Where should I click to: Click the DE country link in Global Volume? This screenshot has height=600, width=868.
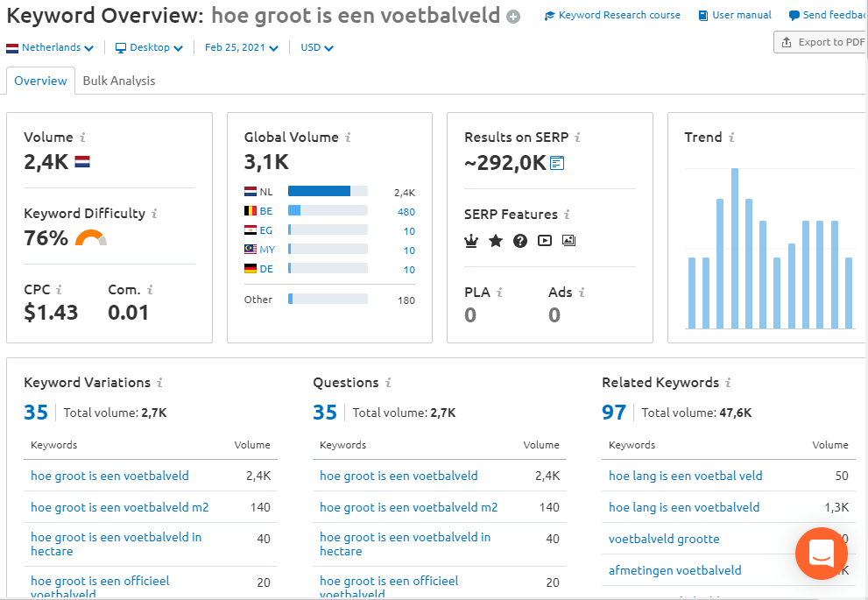266,269
